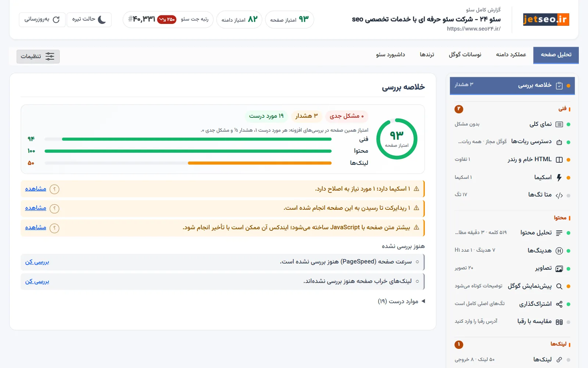Toggle dark mode with حالت تیره button
The height and width of the screenshot is (368, 588).
pyautogui.click(x=89, y=20)
